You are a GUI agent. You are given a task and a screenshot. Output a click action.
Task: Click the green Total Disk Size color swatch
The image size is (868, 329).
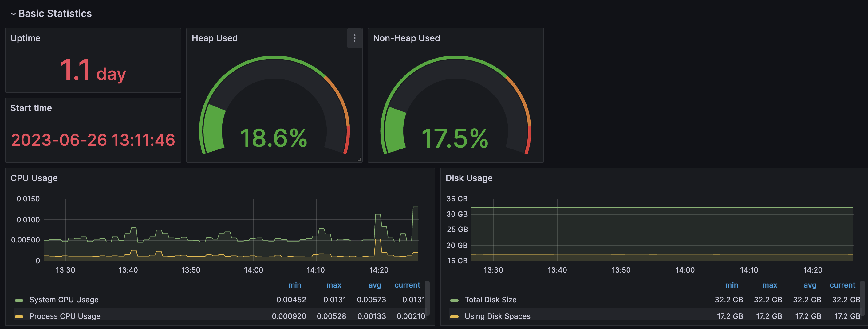point(454,300)
